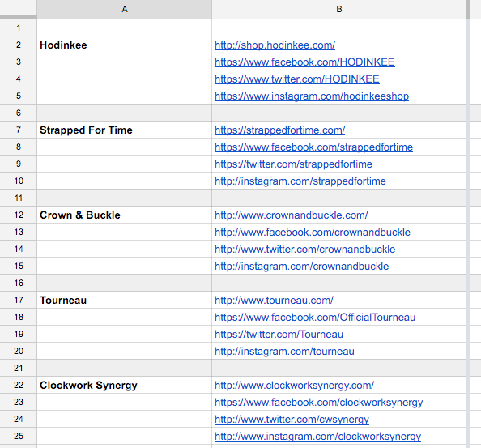The height and width of the screenshot is (448, 481).
Task: Open the www.crownandbuckle.com link
Action: pyautogui.click(x=291, y=215)
